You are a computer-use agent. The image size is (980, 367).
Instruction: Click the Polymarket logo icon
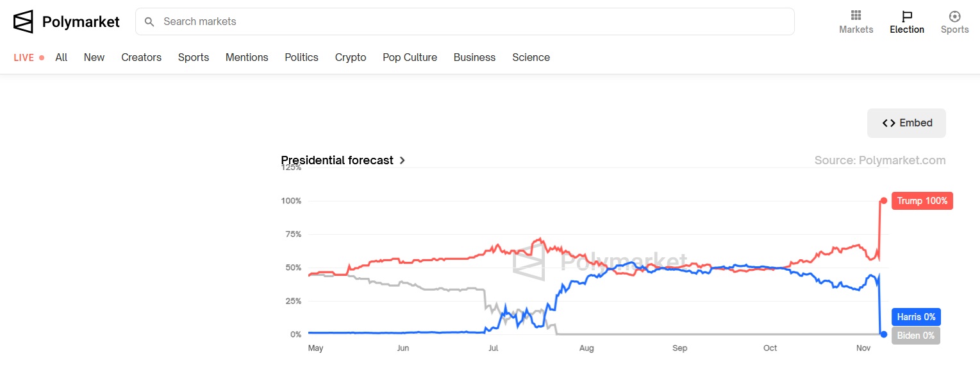pyautogui.click(x=23, y=22)
